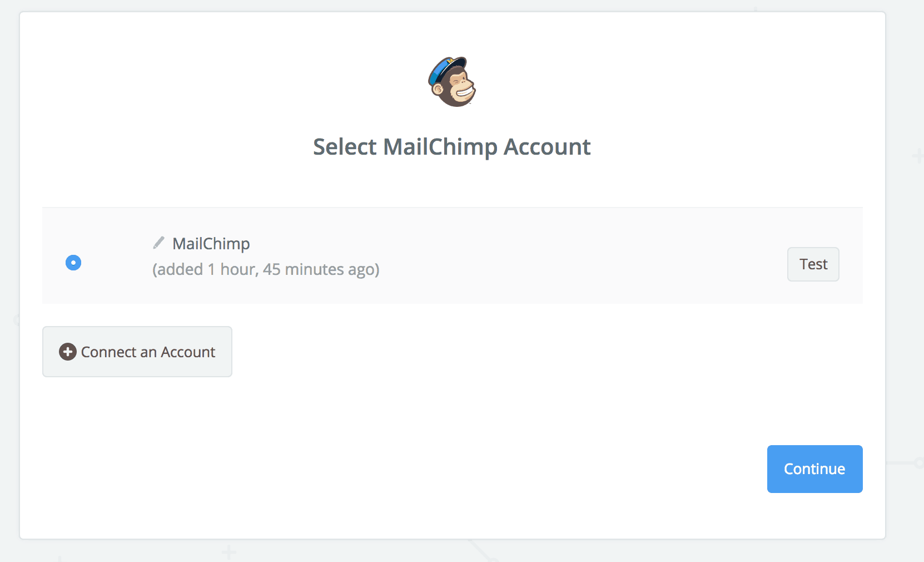Rename the MailChimp account via pencil
The image size is (924, 562).
coord(158,243)
